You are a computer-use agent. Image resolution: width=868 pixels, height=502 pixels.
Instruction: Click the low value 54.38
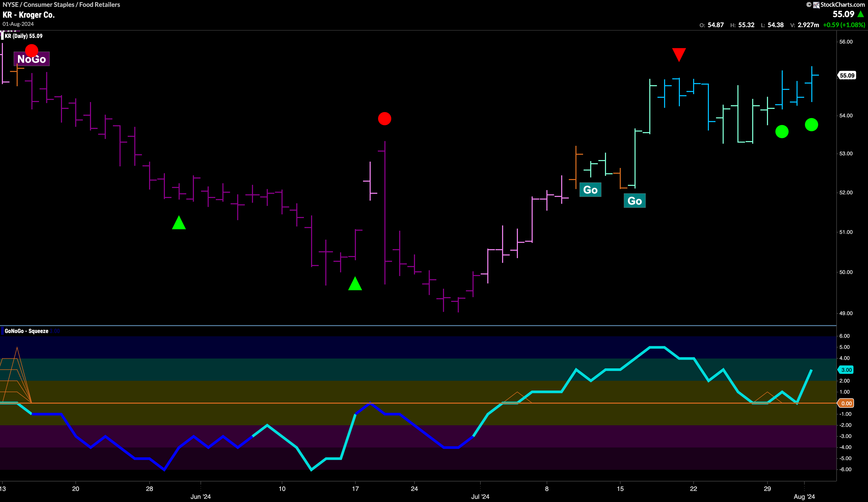tap(776, 25)
